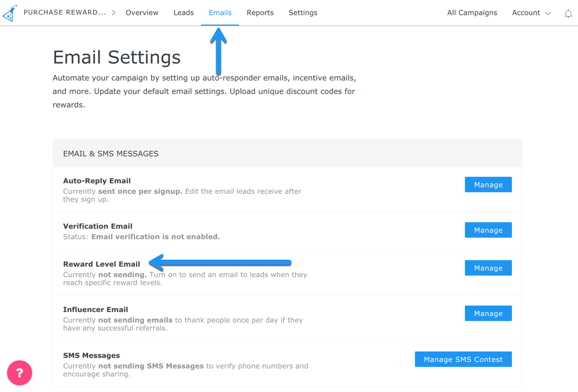578x392 pixels.
Task: Switch to the Leads tab
Action: point(183,13)
